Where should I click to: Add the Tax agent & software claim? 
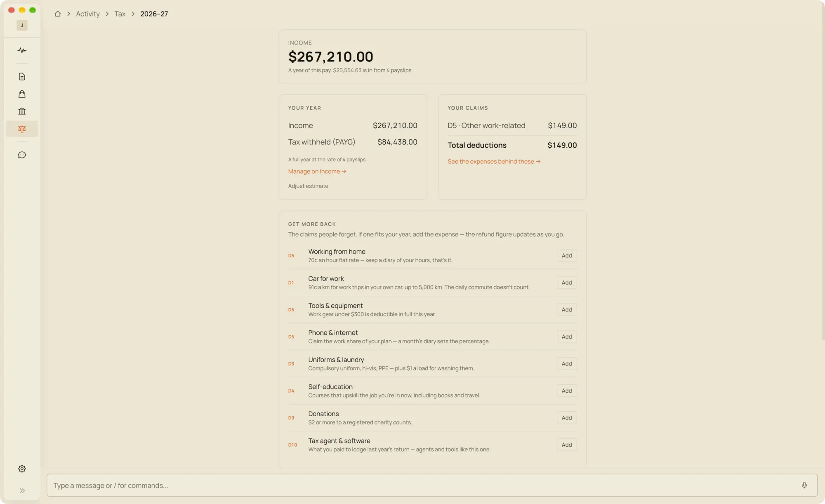(x=567, y=445)
